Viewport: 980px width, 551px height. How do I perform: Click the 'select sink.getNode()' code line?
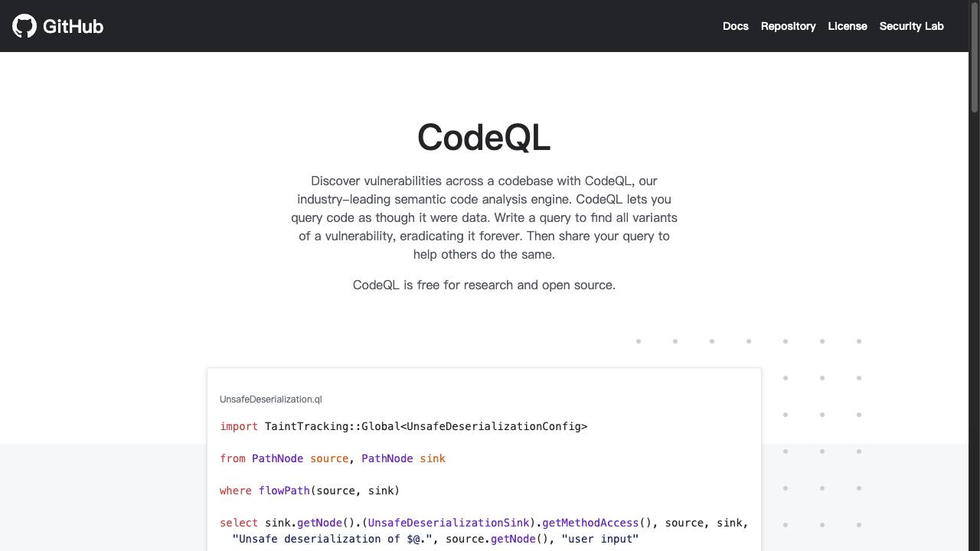click(x=484, y=523)
